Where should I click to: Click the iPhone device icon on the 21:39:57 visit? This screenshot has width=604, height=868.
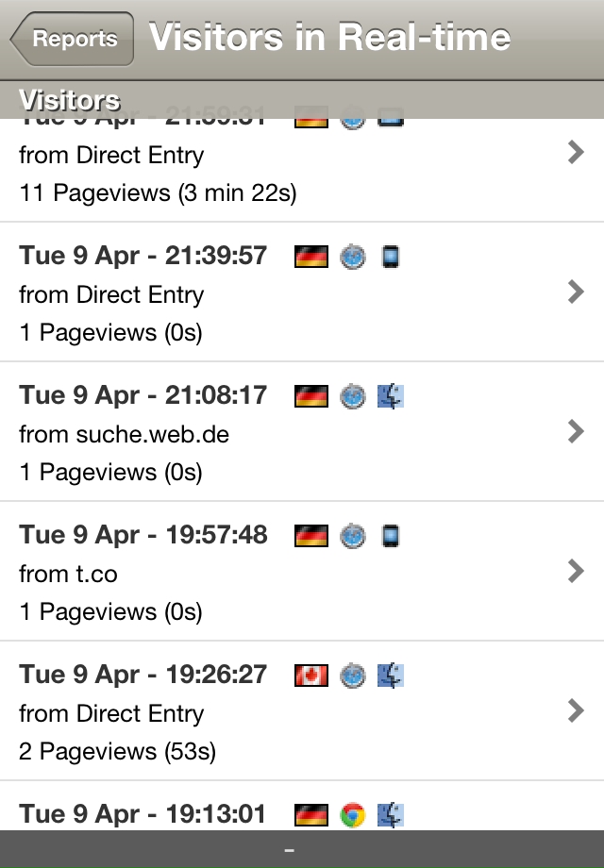coord(391,257)
